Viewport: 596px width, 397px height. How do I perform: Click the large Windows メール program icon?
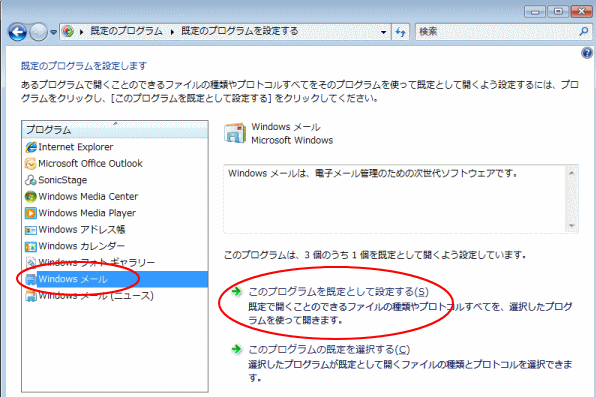[235, 133]
